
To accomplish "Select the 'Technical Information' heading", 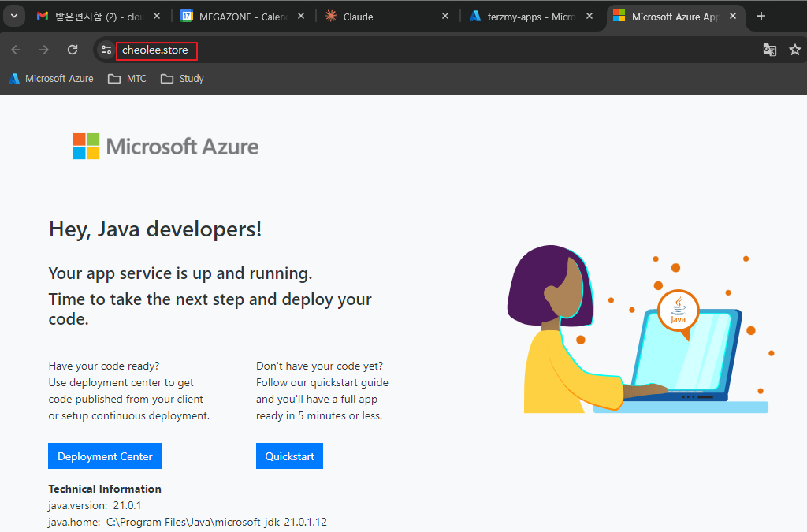I will 105,489.
